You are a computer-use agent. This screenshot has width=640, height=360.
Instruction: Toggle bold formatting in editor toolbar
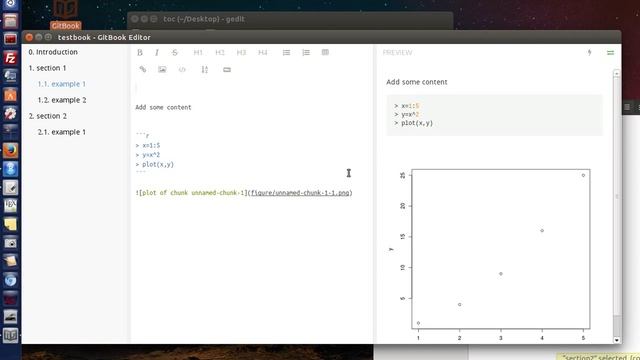pos(140,52)
